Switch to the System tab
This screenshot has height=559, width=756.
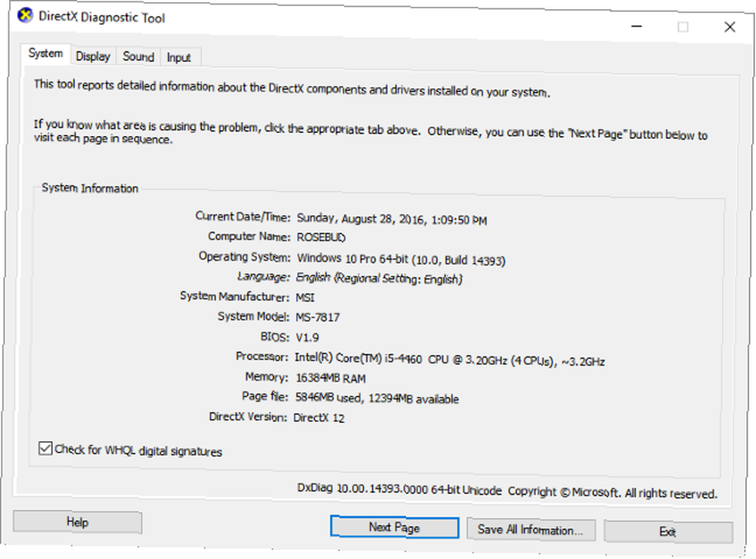45,53
